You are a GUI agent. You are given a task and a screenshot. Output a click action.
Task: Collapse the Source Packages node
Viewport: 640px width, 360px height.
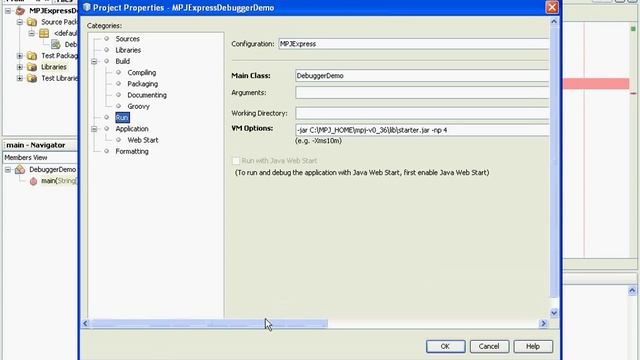tap(20, 22)
